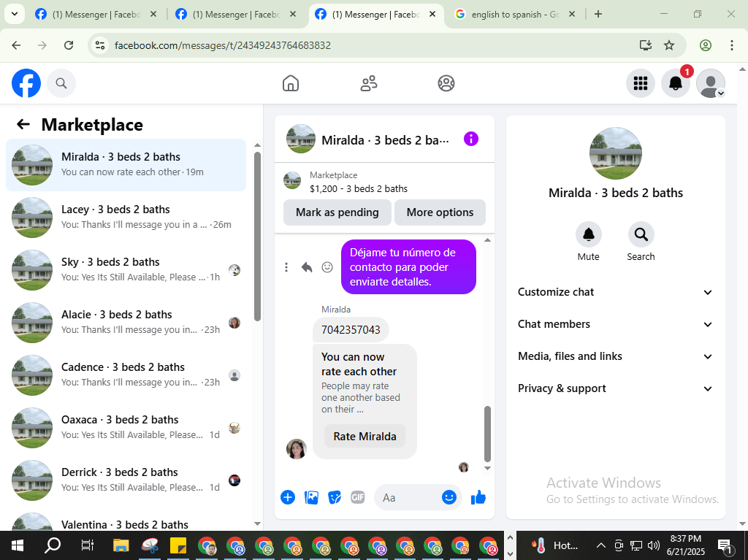Open Windows Start menu

pyautogui.click(x=18, y=545)
